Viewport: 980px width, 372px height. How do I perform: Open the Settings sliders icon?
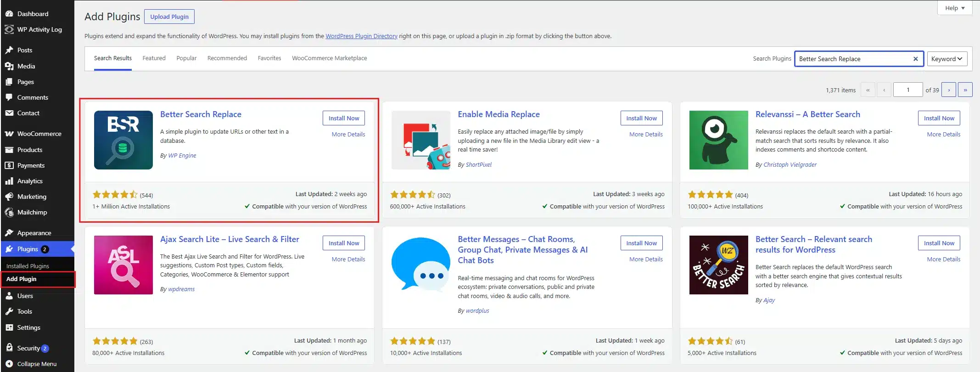pyautogui.click(x=9, y=327)
